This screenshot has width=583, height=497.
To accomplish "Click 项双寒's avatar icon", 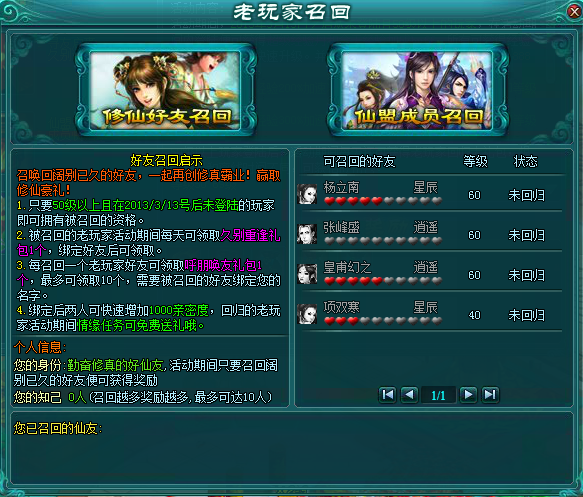I will point(307,314).
